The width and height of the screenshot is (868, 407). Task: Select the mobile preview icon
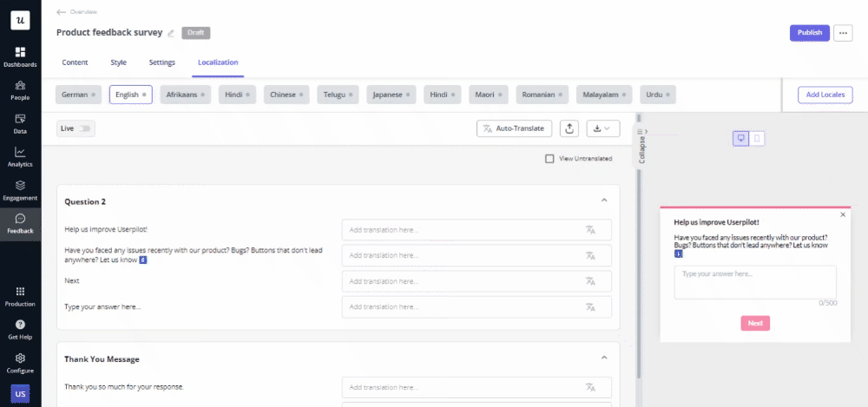(x=757, y=138)
